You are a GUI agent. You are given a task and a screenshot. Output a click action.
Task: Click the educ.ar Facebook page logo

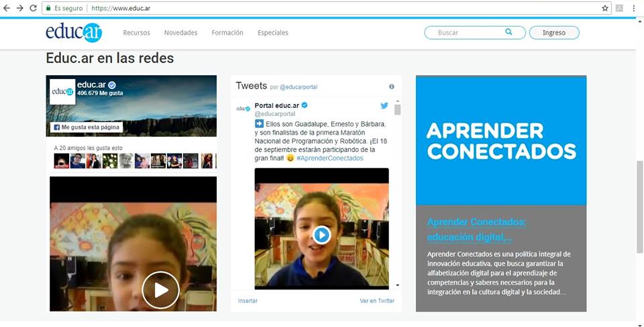[x=62, y=92]
